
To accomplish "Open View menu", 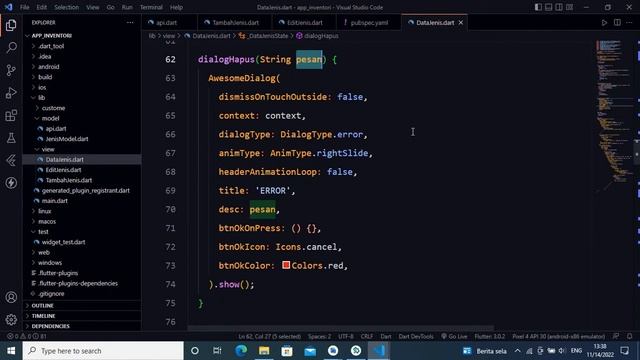I will click(x=93, y=7).
